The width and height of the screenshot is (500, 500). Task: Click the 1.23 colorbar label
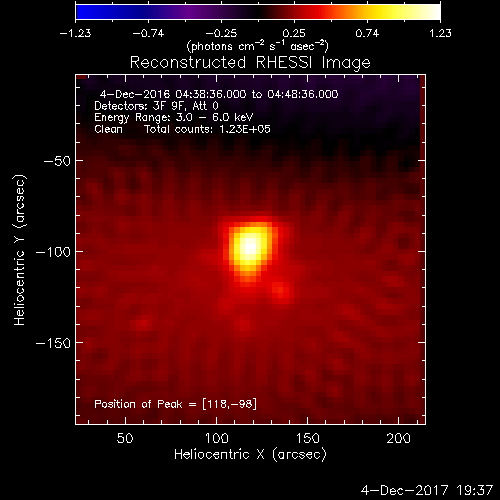click(440, 33)
